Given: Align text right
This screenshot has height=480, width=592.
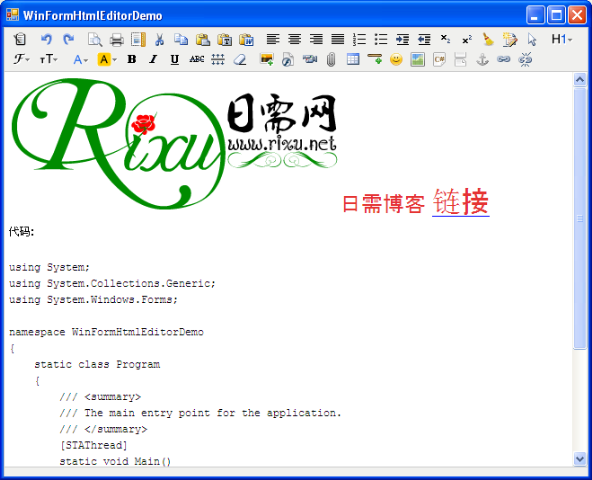Looking at the screenshot, I should [x=316, y=39].
